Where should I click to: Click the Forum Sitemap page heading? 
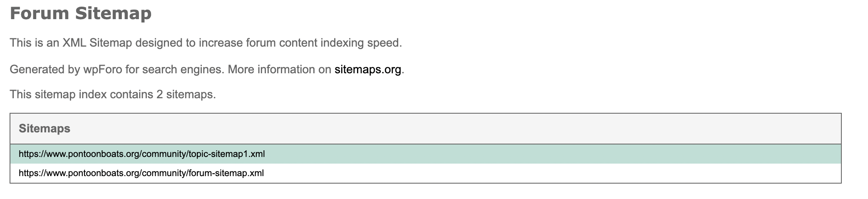81,13
